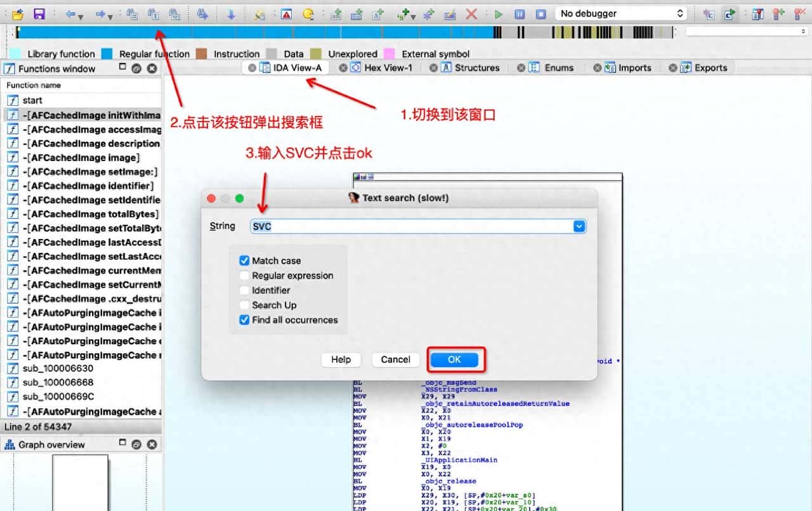The height and width of the screenshot is (511, 812).
Task: Toggle the Find all occurrences checkbox
Action: (244, 320)
